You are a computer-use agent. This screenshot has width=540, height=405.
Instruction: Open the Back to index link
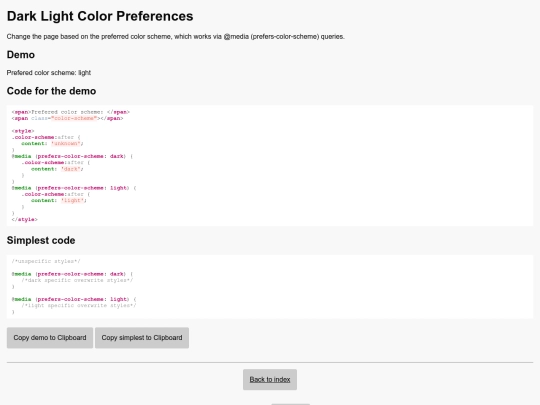tap(270, 380)
